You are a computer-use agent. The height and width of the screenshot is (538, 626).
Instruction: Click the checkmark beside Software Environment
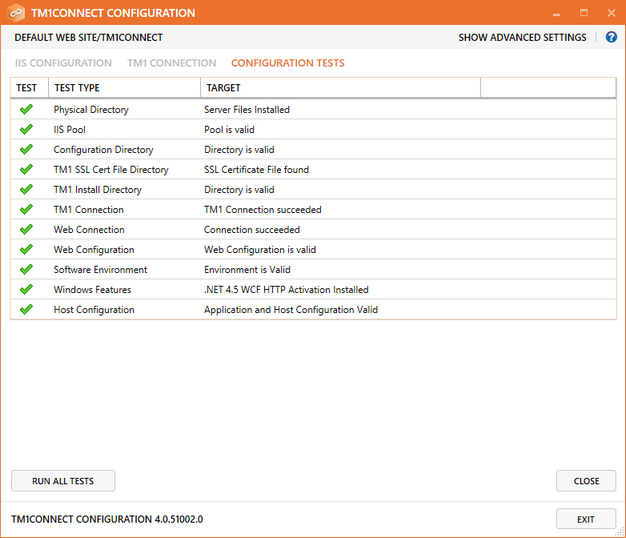click(x=26, y=269)
